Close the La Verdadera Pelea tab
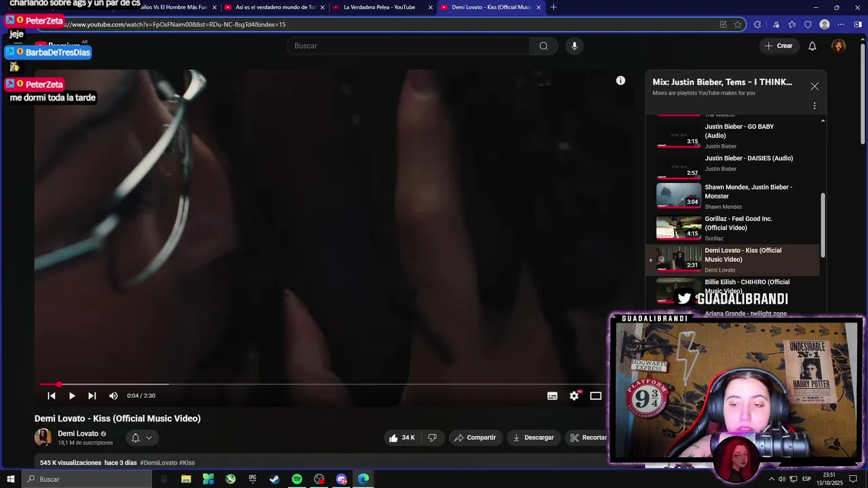Screen dimensions: 868x488 tap(431, 7)
